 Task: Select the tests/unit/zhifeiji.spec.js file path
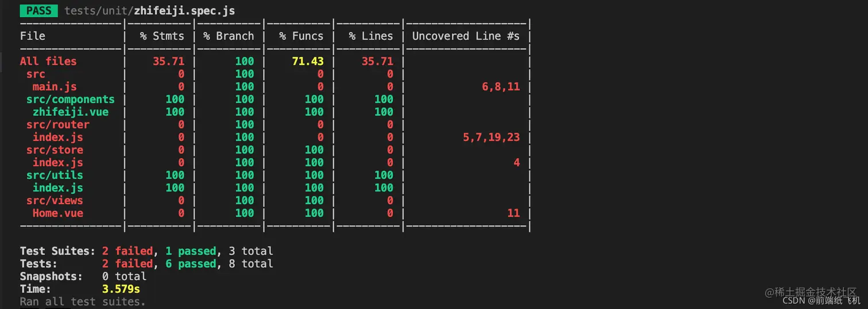(x=150, y=11)
